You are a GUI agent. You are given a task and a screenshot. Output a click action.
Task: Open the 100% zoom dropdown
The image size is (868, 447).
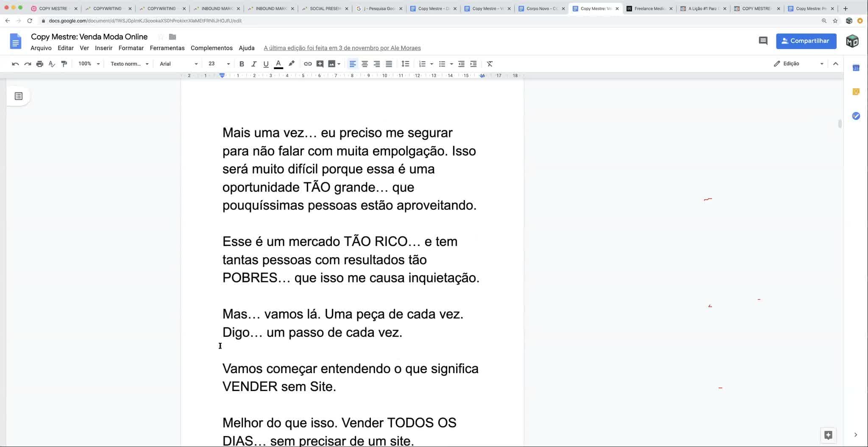pos(89,64)
